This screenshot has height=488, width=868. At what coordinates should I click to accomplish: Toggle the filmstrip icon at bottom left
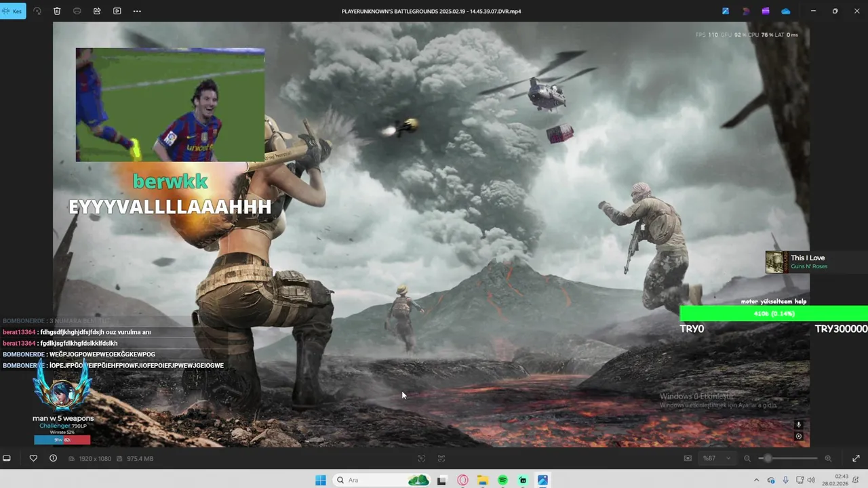(x=7, y=458)
